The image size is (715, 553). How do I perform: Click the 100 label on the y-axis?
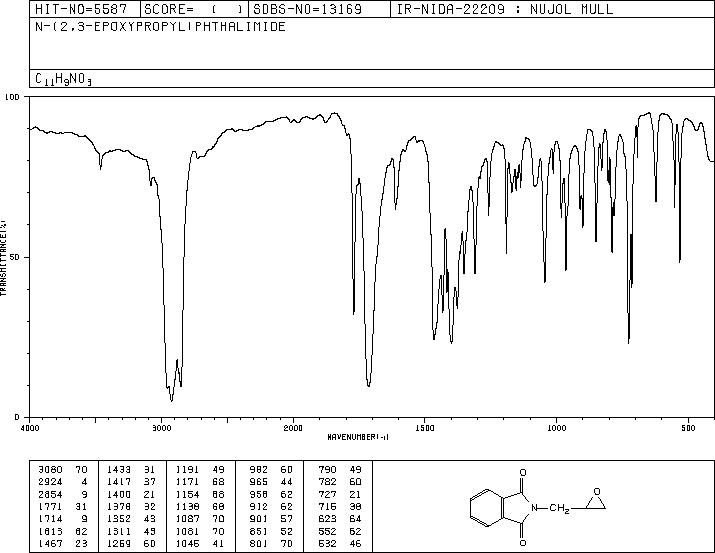[x=13, y=97]
